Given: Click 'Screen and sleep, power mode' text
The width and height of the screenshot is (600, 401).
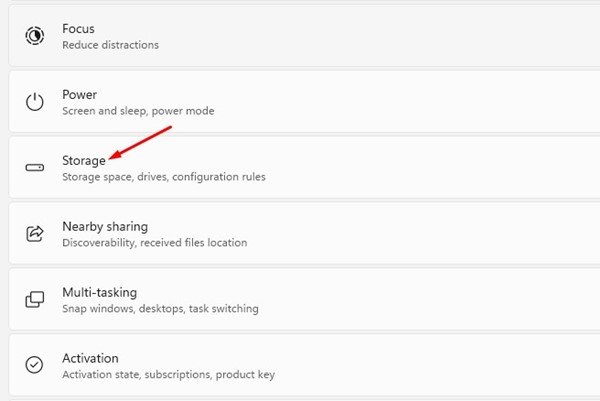Looking at the screenshot, I should pos(138,111).
